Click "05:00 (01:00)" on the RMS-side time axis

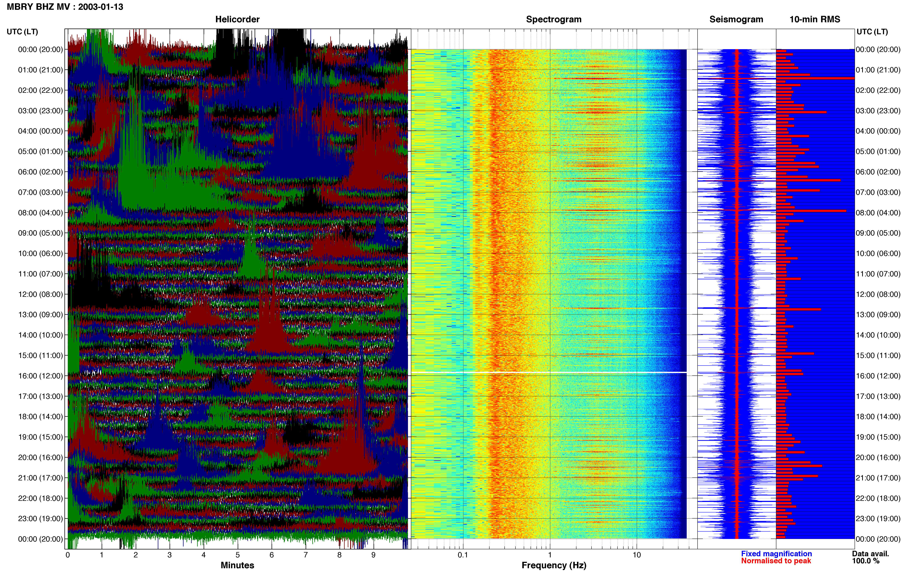(x=878, y=152)
